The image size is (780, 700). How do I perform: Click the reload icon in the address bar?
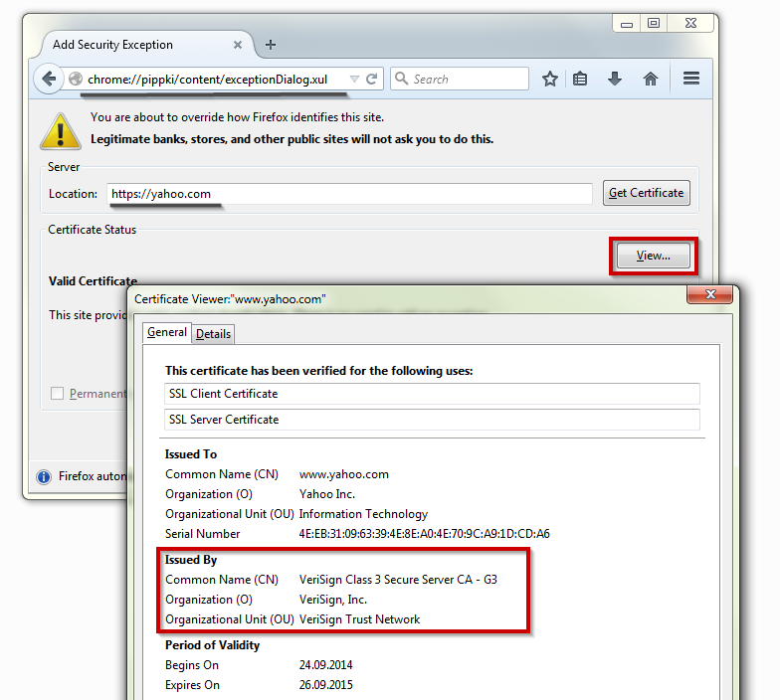click(x=372, y=80)
